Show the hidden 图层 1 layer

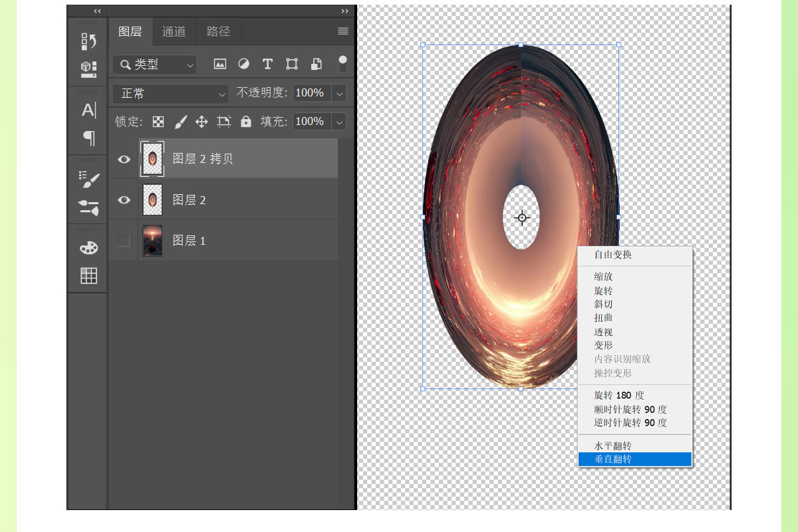click(x=124, y=240)
